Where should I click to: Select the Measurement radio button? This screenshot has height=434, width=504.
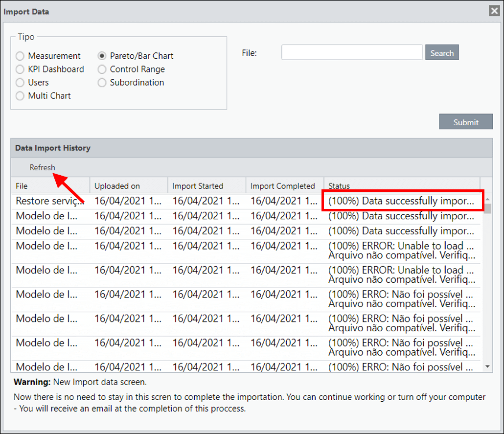tap(20, 56)
